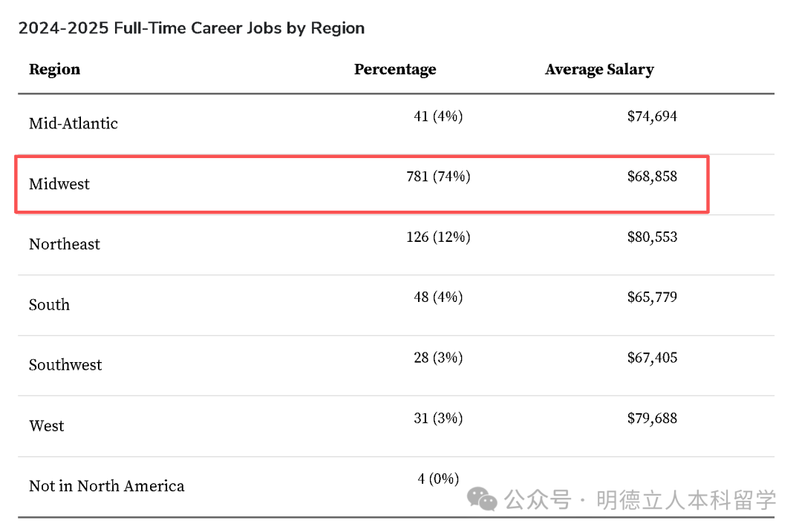Image resolution: width=802 pixels, height=532 pixels.
Task: Click the table title about Full-Time Career Jobs
Action: 192,28
